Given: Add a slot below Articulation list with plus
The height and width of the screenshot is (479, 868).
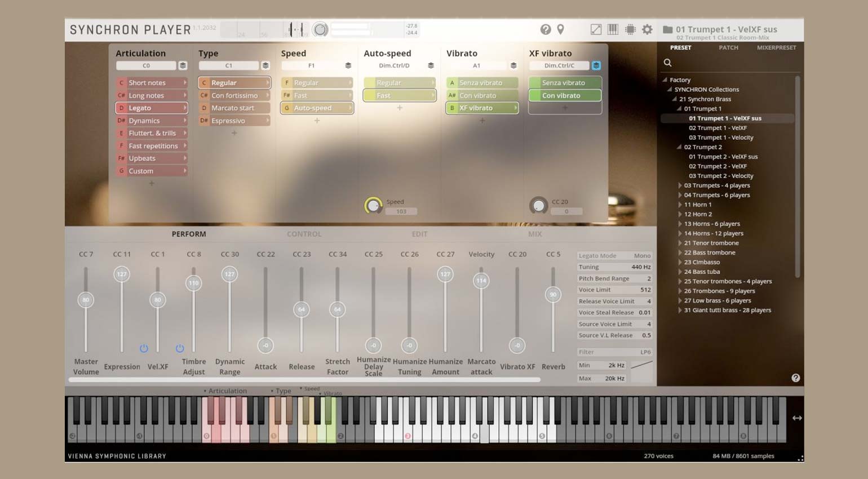Looking at the screenshot, I should pyautogui.click(x=151, y=183).
